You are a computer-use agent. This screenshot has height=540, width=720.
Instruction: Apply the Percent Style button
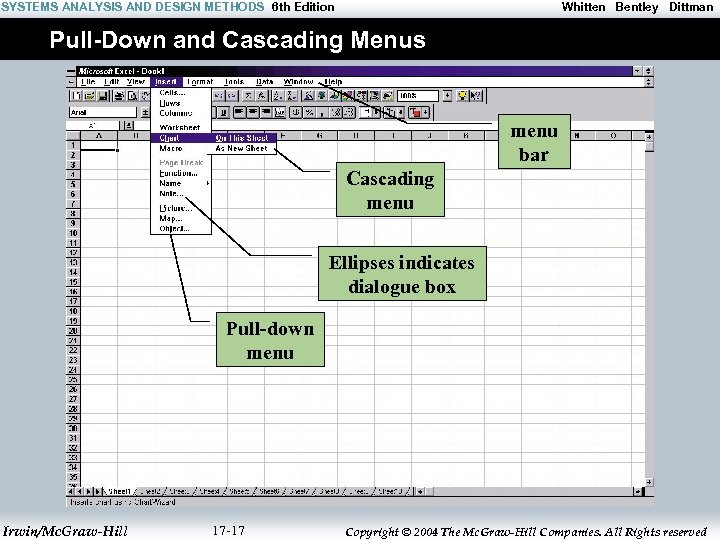click(309, 112)
